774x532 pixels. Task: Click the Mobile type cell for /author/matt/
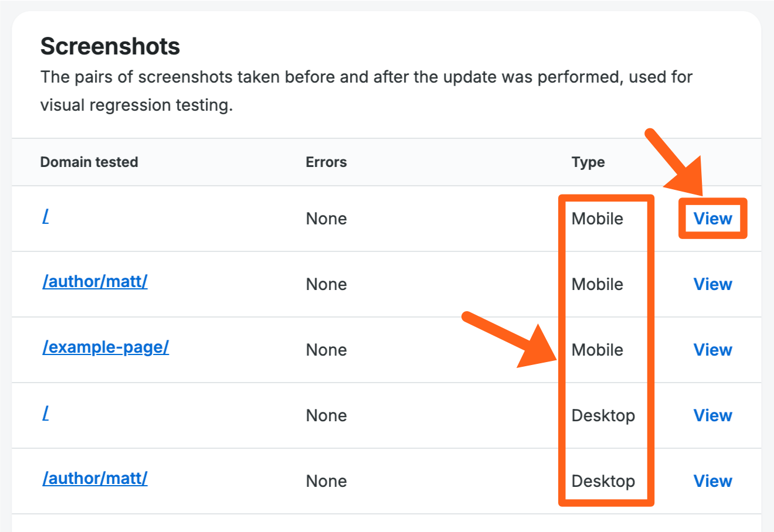pos(598,284)
